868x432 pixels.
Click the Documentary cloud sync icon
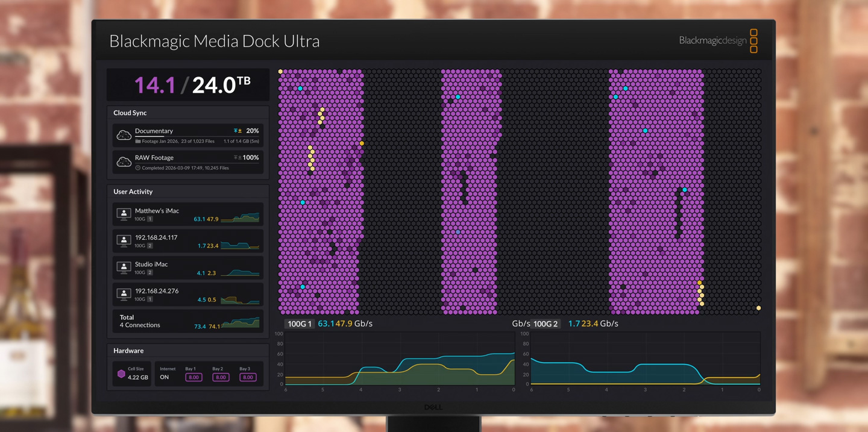click(x=124, y=136)
